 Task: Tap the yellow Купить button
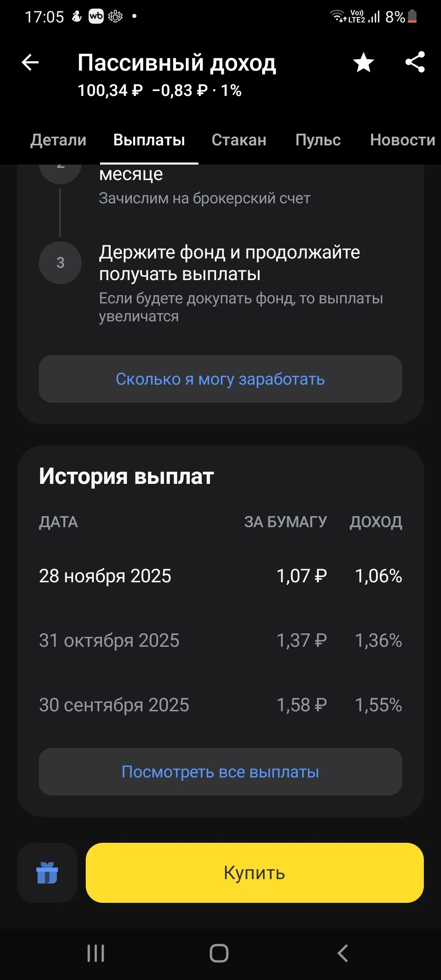pyautogui.click(x=255, y=873)
